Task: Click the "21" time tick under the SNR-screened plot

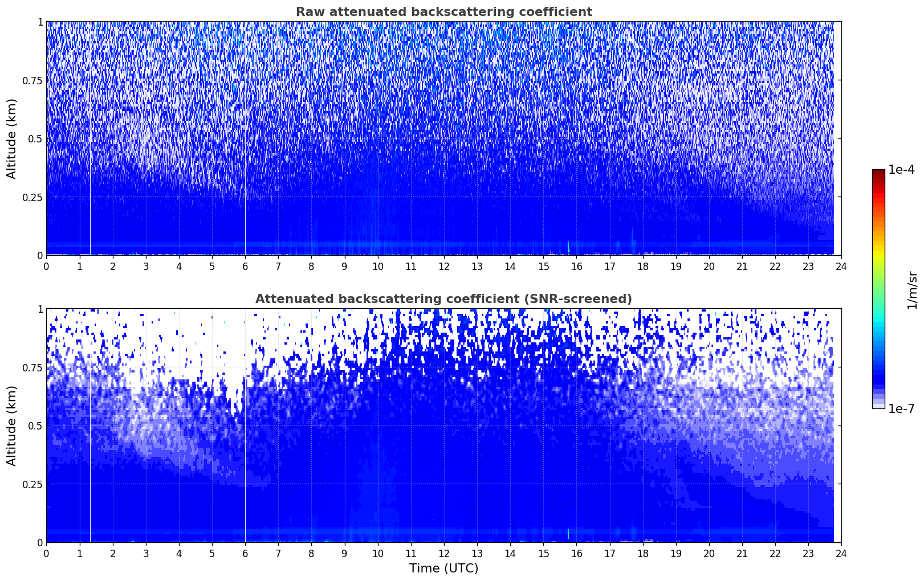Action: click(x=742, y=553)
